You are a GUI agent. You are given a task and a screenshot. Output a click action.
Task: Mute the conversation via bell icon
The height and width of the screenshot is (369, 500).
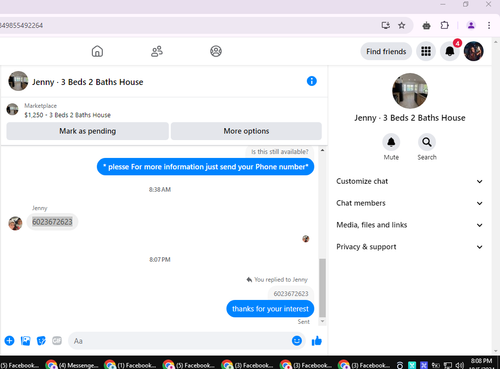pyautogui.click(x=391, y=142)
